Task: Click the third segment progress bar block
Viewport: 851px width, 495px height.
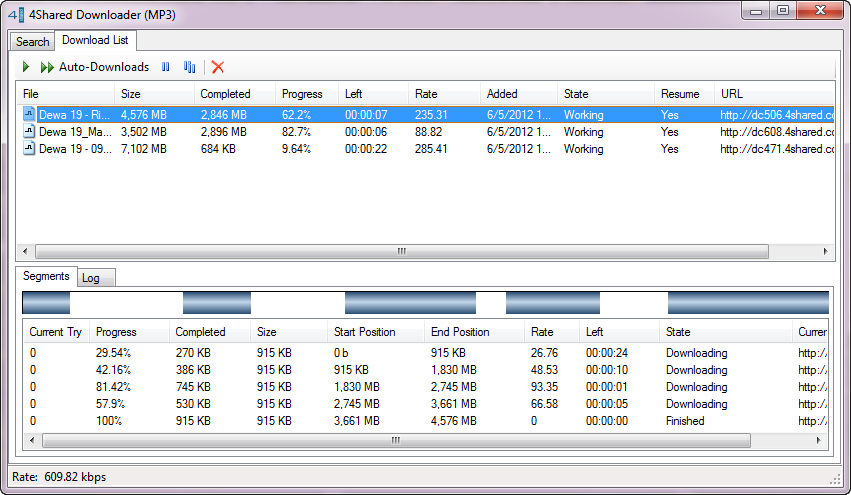Action: pyautogui.click(x=410, y=302)
